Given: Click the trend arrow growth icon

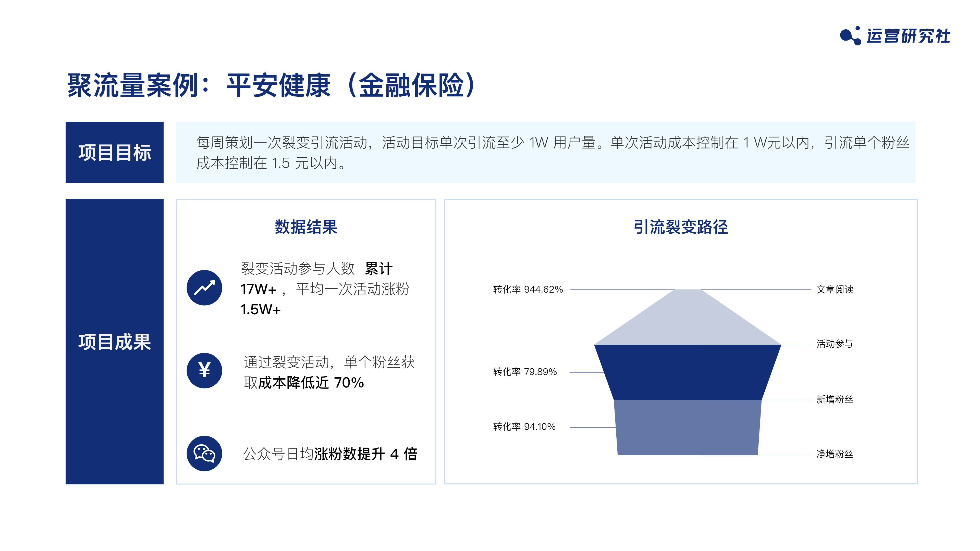Looking at the screenshot, I should coord(204,288).
